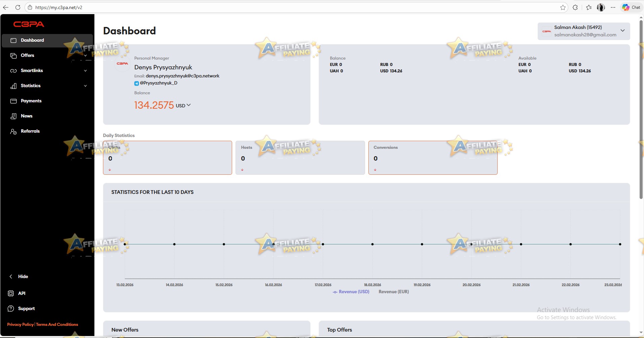
Task: Open the Copilot Chat button
Action: [x=631, y=7]
